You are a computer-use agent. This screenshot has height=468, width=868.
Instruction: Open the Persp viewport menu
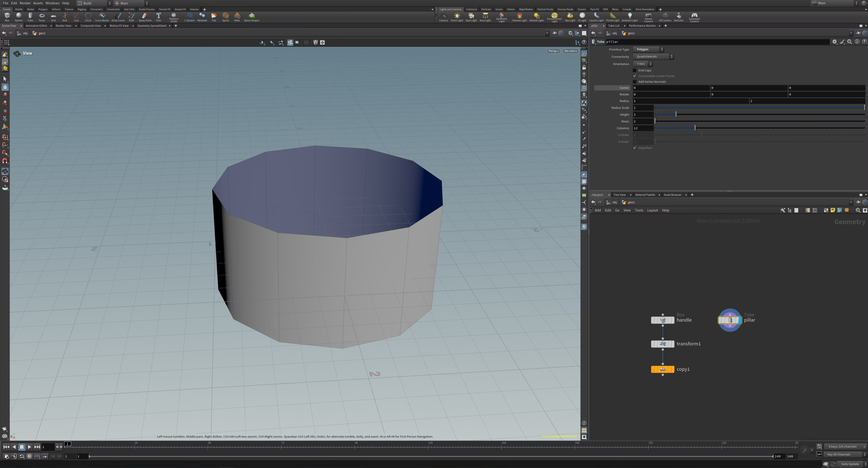coord(553,51)
